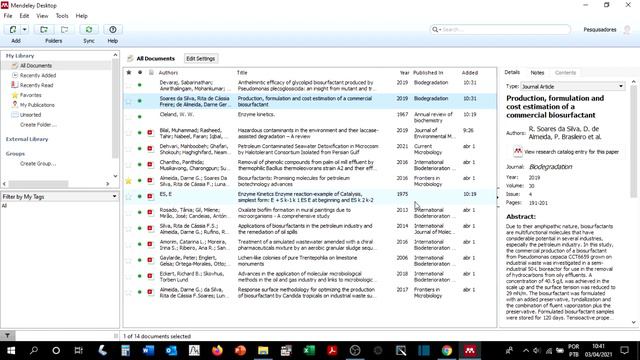Select Recently Added in the library
The image size is (640, 360).
click(x=38, y=76)
